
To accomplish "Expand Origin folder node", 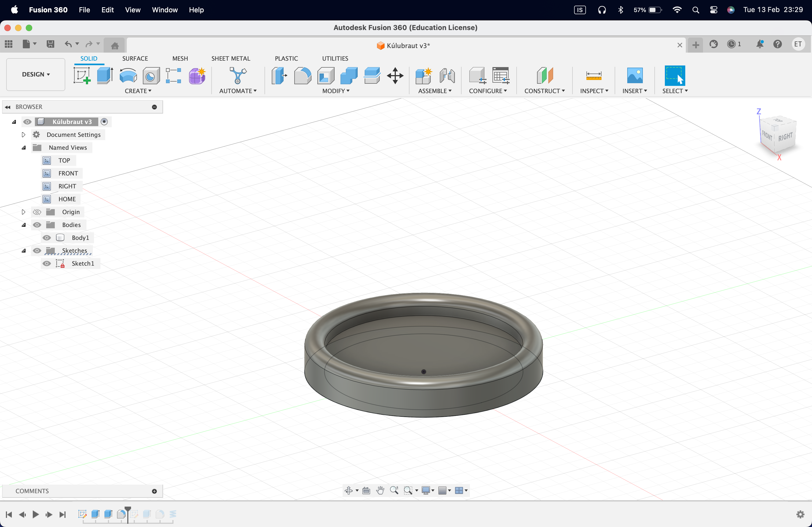I will [x=23, y=212].
